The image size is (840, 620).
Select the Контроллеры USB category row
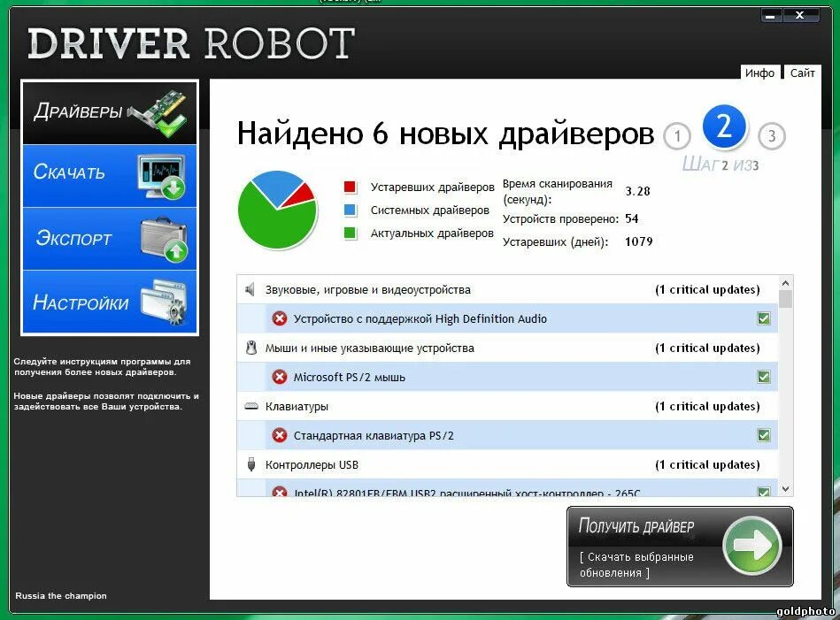[x=507, y=464]
